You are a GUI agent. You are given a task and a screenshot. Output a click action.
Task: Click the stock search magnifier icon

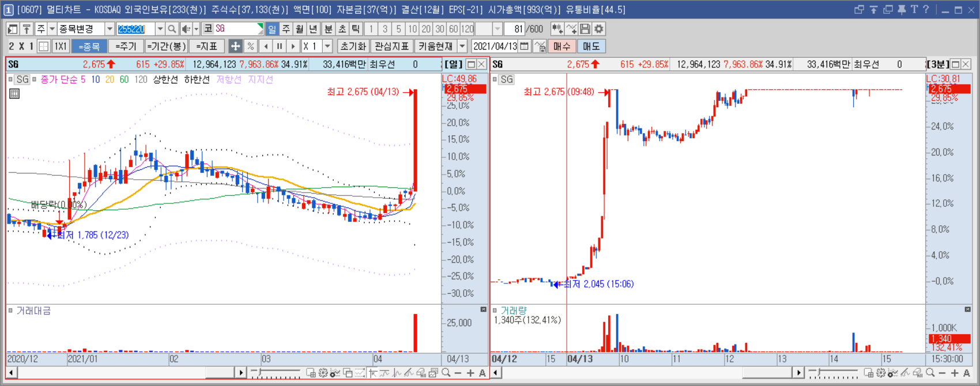point(172,29)
